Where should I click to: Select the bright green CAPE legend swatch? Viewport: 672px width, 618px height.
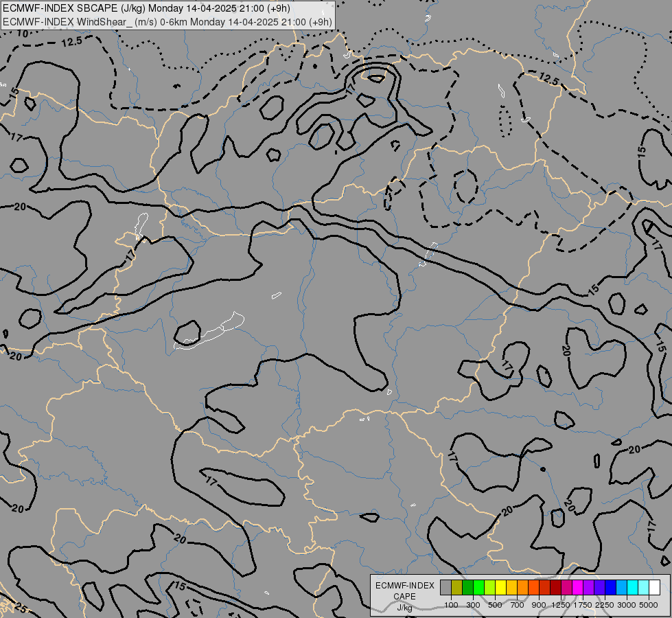click(478, 588)
